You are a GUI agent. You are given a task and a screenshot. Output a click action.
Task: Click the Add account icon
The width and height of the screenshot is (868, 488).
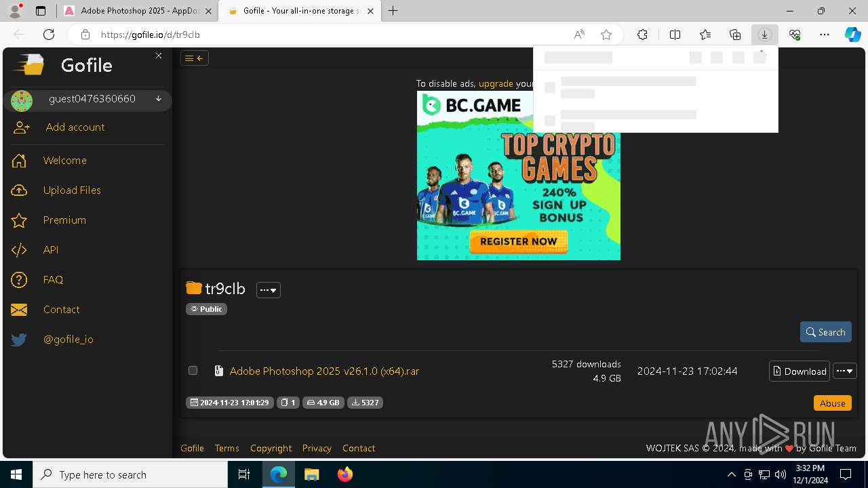(x=22, y=127)
